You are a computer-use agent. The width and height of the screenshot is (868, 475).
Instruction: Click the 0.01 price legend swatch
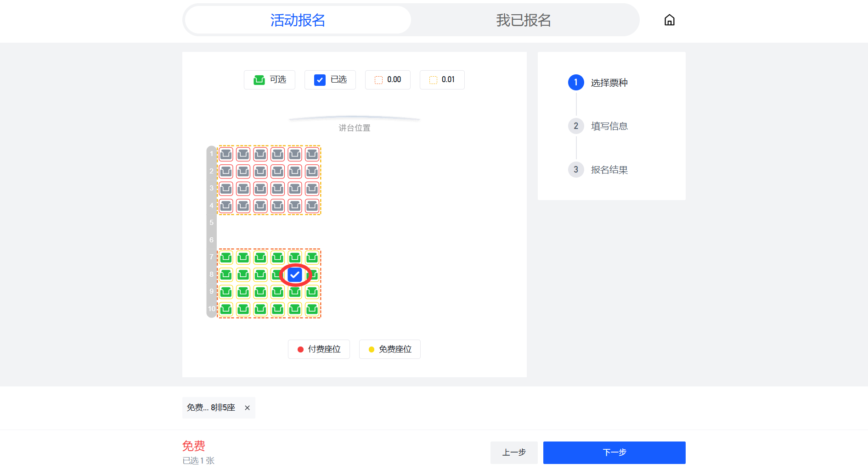click(x=433, y=80)
